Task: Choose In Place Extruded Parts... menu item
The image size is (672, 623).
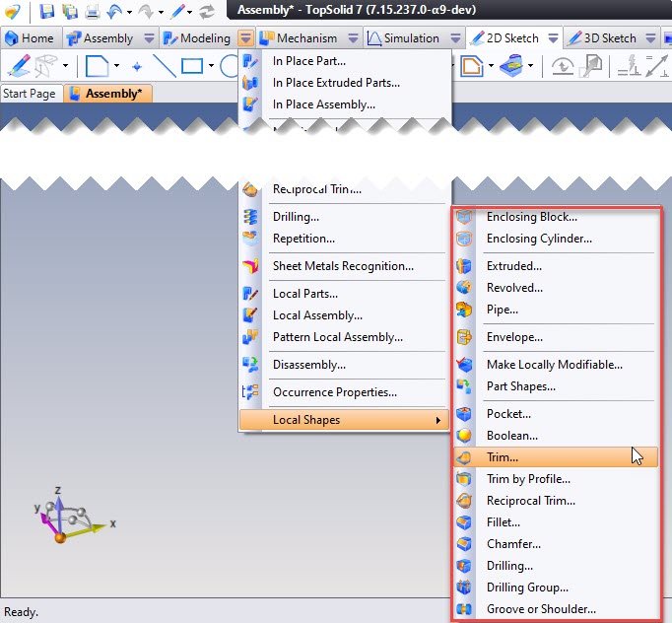Action: (345, 83)
